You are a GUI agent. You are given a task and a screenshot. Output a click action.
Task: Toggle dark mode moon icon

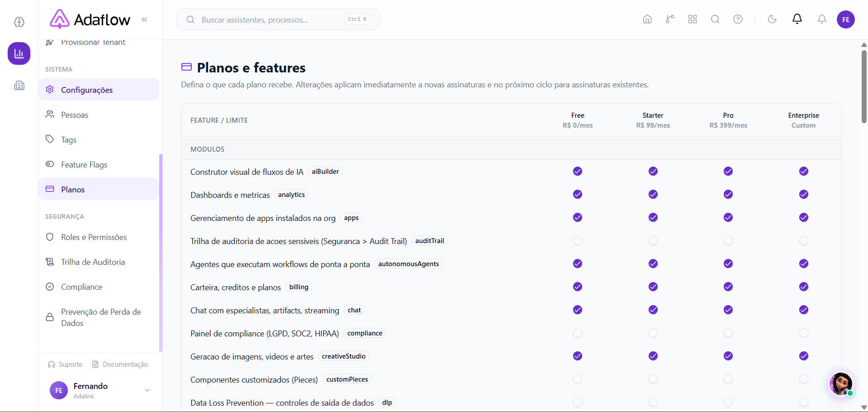pos(772,19)
